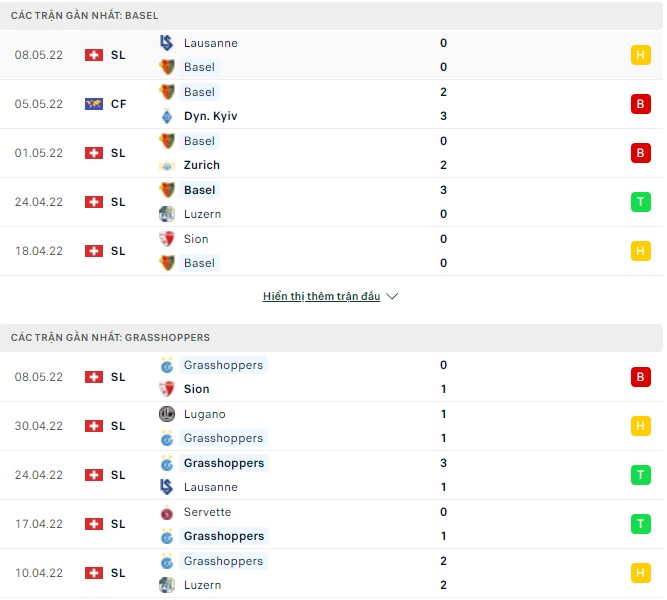The height and width of the screenshot is (600, 667).
Task: Select the 'Các trận gần nhất: Grasshoppers' header
Action: click(x=110, y=338)
